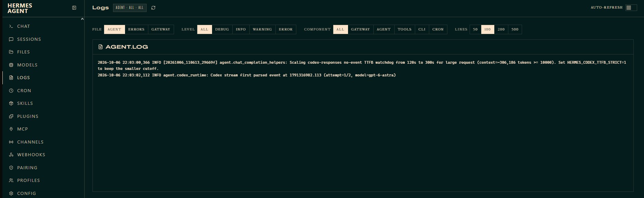The image size is (644, 198).
Task: Go to Cron in sidebar
Action: click(x=44, y=91)
